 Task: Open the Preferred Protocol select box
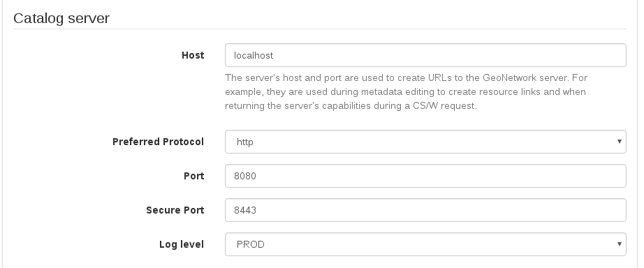click(425, 142)
